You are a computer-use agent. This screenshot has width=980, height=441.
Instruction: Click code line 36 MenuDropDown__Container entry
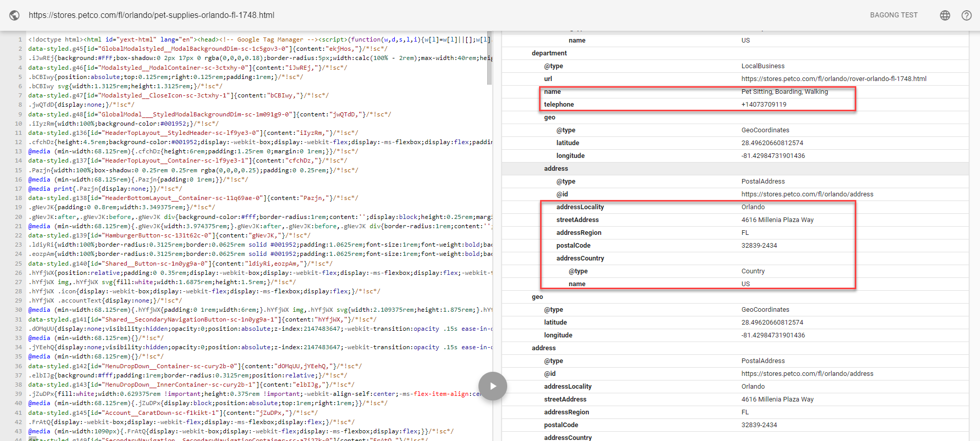click(195, 366)
